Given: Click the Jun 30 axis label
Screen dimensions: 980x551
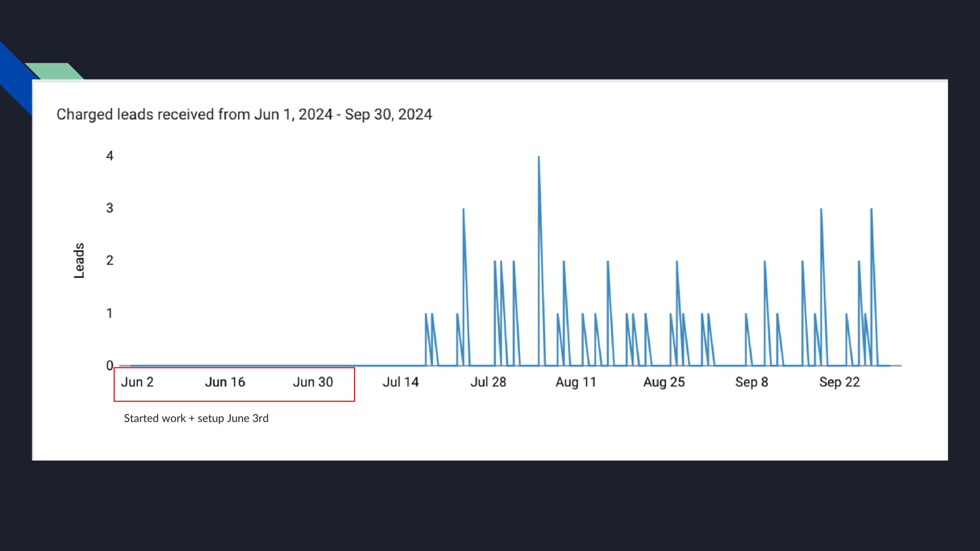Looking at the screenshot, I should tap(313, 382).
